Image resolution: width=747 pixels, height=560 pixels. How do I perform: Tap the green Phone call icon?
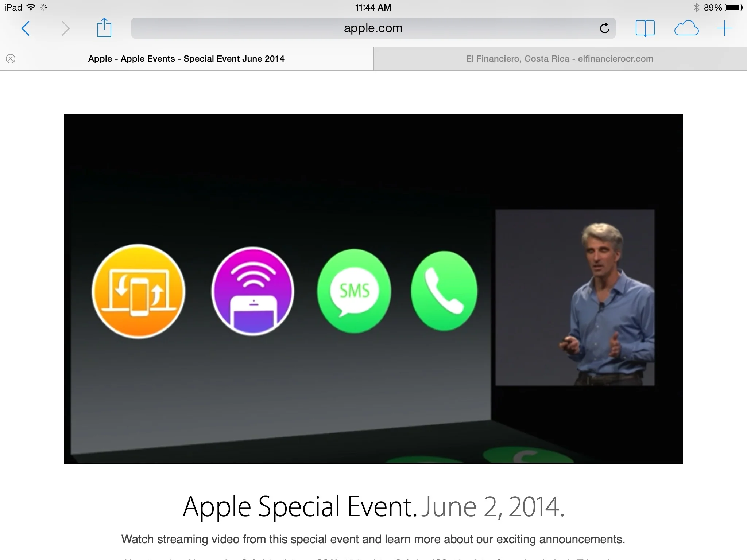[x=444, y=291]
